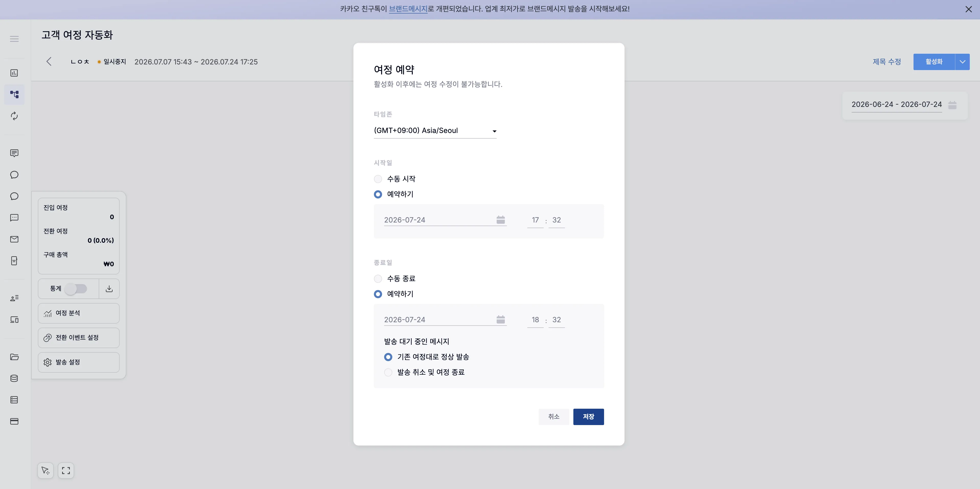Viewport: 980px width, 489px height.
Task: Open the 브랜드메시지 link in banner
Action: click(408, 9)
